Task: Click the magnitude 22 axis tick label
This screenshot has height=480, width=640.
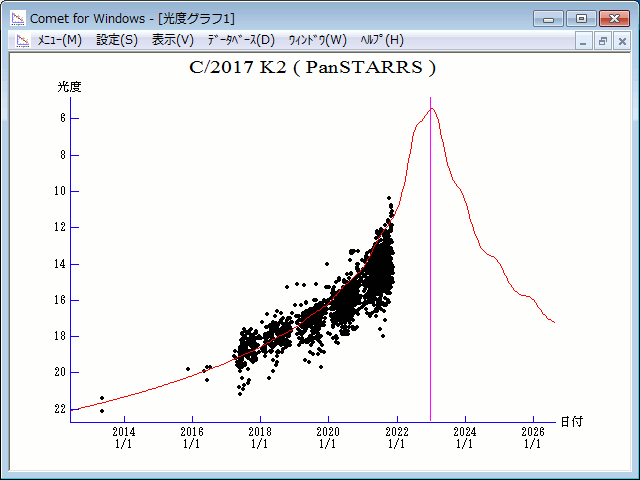Action: tap(60, 409)
